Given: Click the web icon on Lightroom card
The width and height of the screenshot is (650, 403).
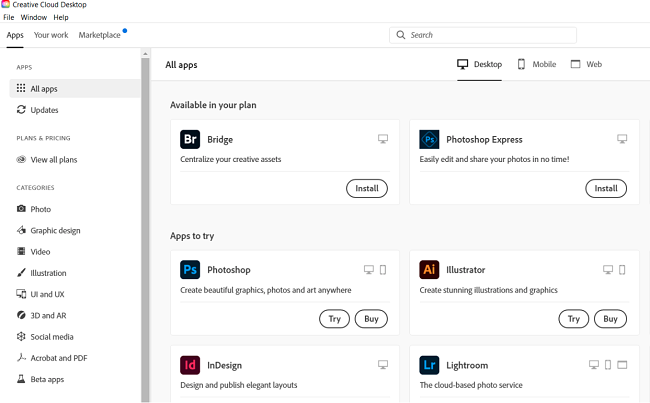Looking at the screenshot, I should (x=622, y=365).
